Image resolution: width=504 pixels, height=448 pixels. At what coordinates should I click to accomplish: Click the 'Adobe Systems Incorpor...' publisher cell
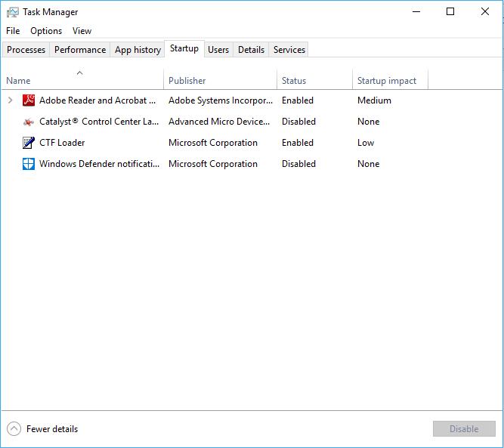point(221,100)
